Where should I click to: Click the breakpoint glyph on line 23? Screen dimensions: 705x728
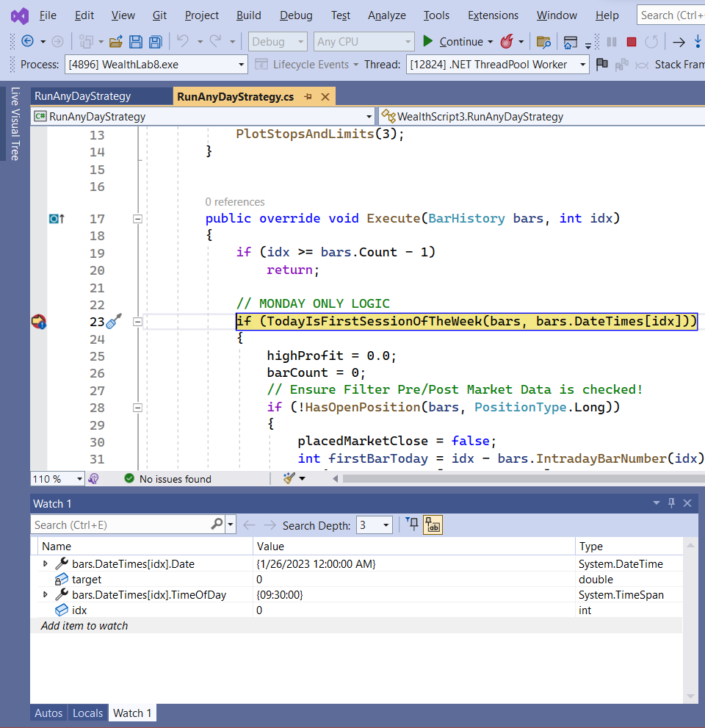39,322
